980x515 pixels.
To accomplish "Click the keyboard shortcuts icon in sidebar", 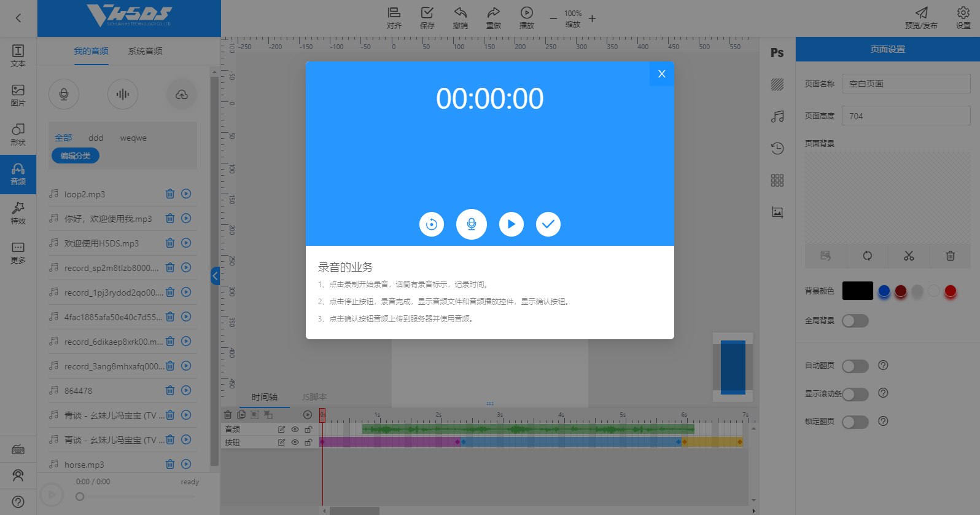I will point(18,450).
